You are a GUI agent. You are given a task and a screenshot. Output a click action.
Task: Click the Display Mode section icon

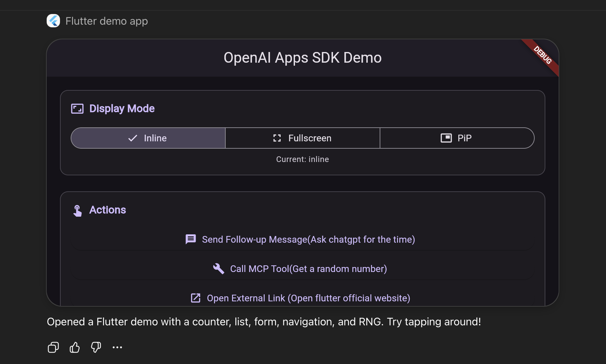click(x=77, y=109)
